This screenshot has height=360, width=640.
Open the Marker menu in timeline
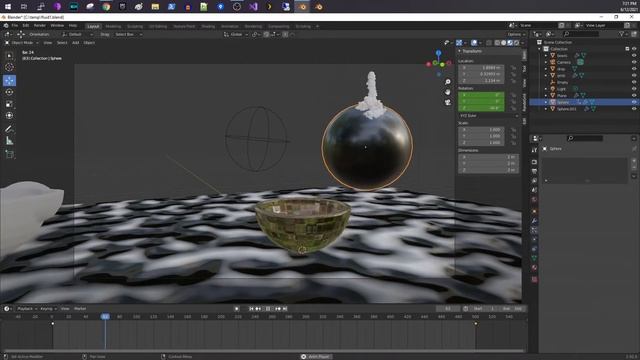[80, 309]
